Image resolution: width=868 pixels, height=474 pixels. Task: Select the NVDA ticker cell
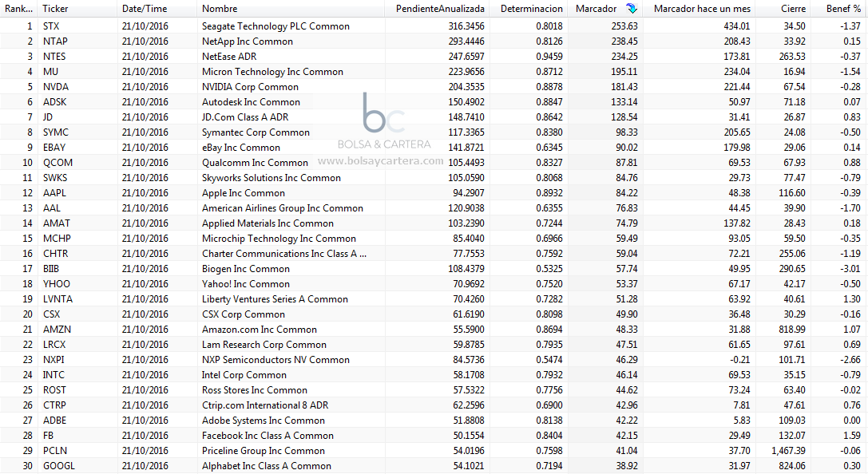pos(56,87)
